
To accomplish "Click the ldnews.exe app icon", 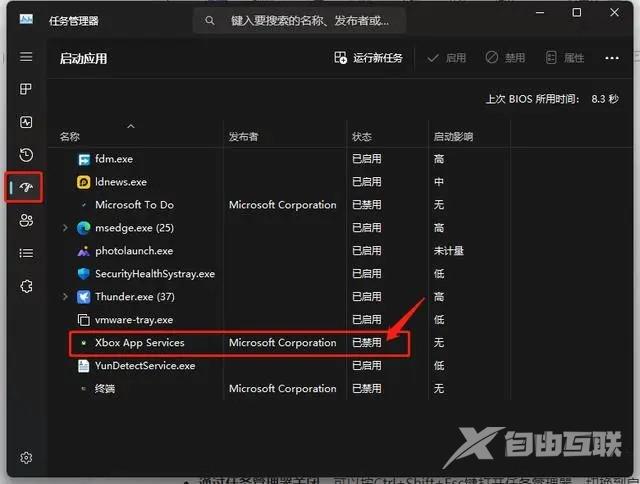I will pyautogui.click(x=84, y=182).
